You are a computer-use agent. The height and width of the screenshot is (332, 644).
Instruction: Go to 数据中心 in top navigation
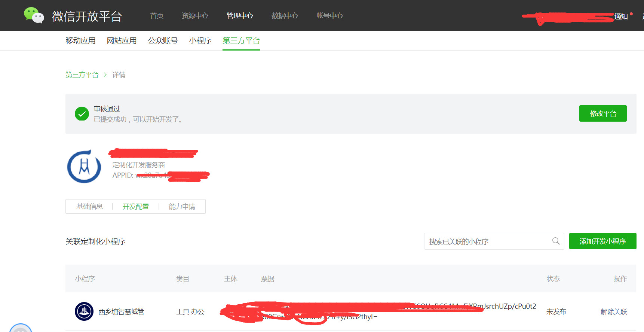click(285, 16)
